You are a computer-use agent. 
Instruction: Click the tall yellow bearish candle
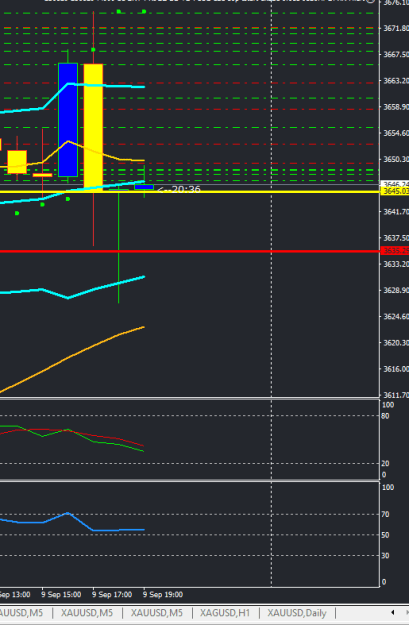point(93,128)
